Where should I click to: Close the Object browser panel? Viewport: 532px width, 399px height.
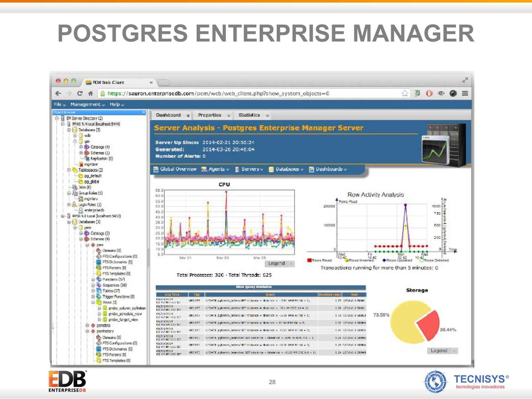point(144,112)
